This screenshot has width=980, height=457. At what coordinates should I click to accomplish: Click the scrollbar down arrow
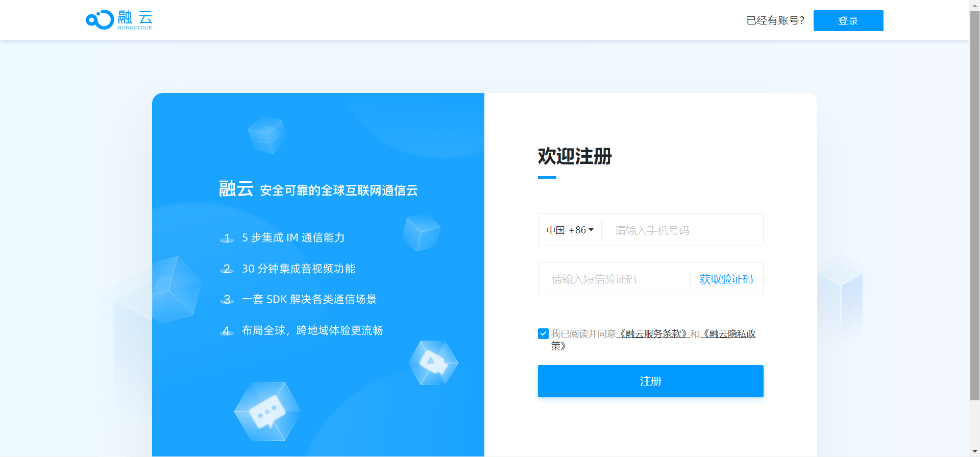(x=974, y=452)
